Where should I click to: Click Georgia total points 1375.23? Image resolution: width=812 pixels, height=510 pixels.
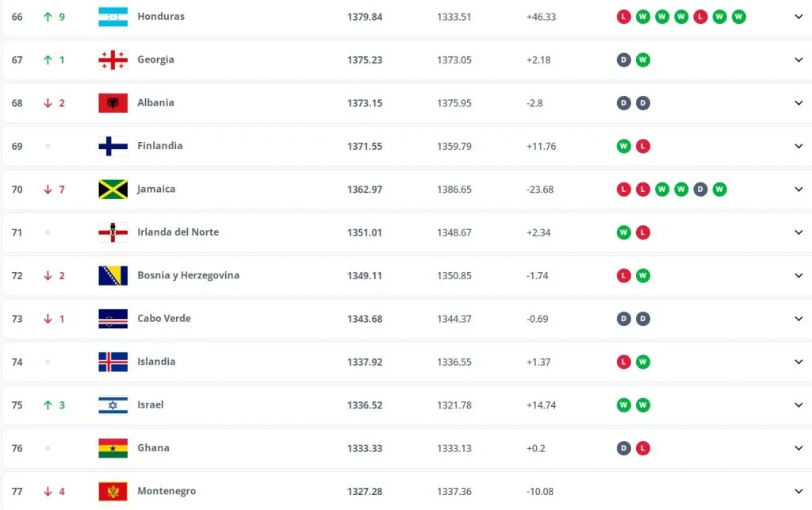[365, 59]
